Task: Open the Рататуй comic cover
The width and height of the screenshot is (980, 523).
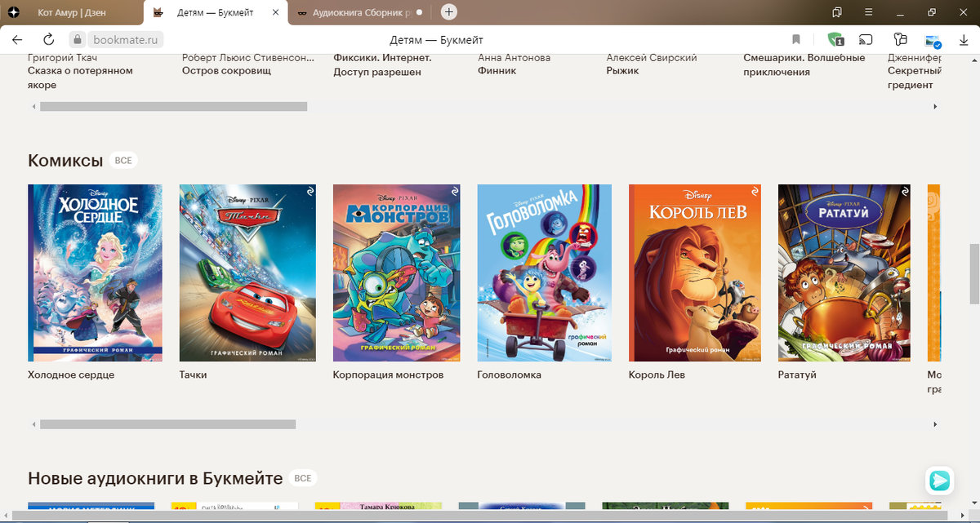Action: click(844, 273)
